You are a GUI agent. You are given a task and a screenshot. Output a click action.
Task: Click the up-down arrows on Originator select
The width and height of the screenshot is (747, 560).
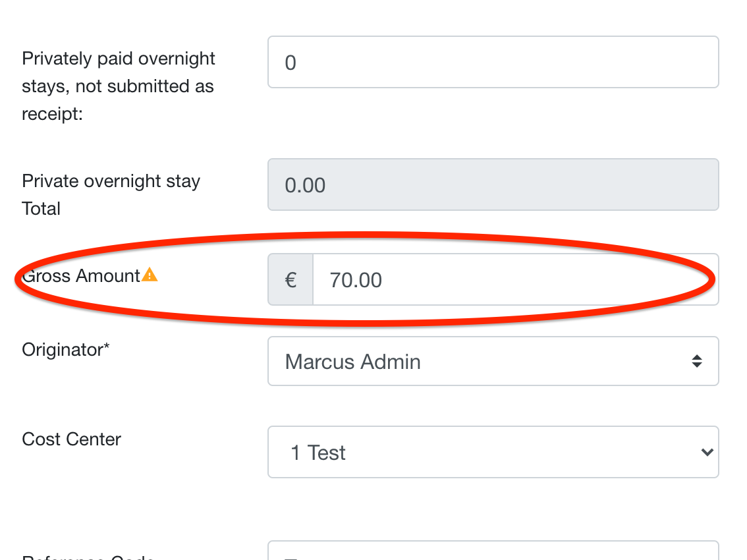pos(697,361)
